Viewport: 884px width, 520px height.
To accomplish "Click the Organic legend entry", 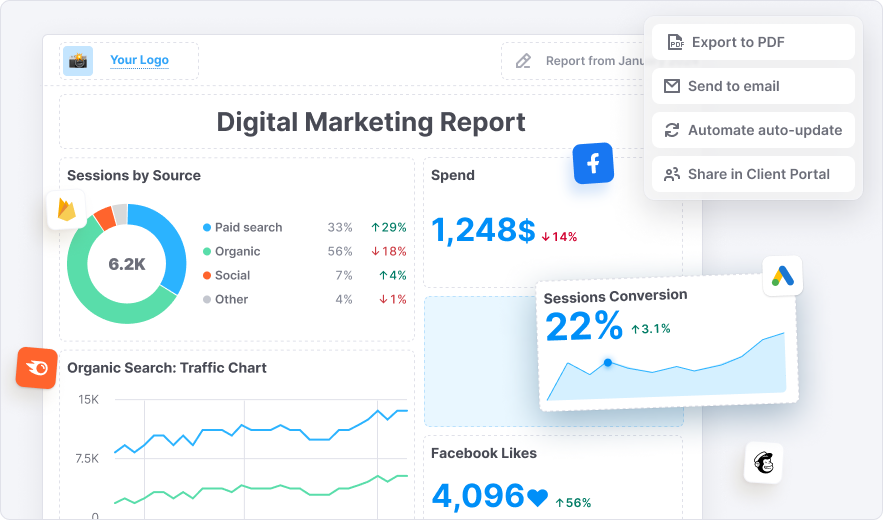I will click(x=237, y=251).
